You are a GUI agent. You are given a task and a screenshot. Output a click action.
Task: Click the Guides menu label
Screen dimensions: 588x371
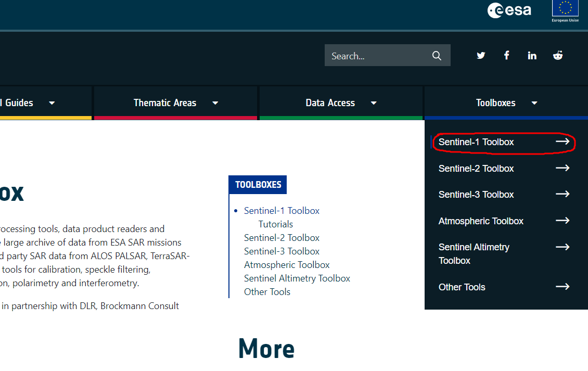tap(17, 103)
